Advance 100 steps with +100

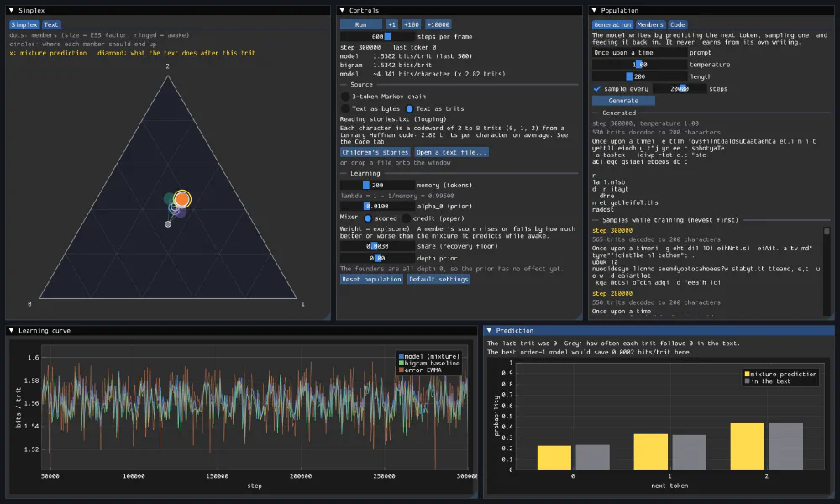tap(412, 24)
